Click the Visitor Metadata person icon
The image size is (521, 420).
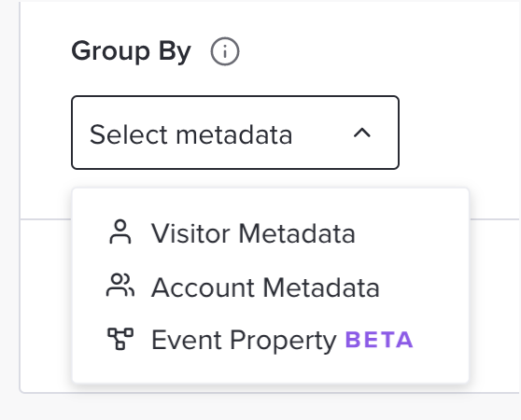click(120, 232)
